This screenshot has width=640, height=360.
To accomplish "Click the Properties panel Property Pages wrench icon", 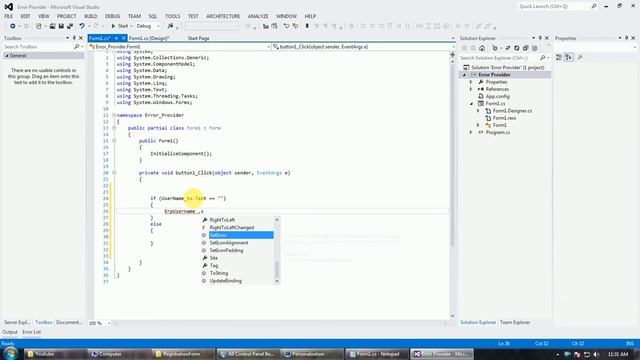I will pos(580,58).
